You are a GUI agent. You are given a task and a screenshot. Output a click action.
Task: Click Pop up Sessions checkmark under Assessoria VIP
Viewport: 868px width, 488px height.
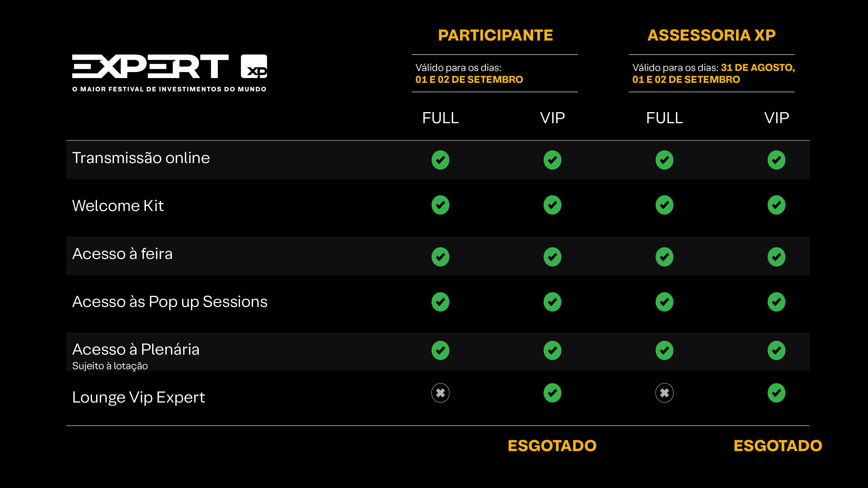776,302
